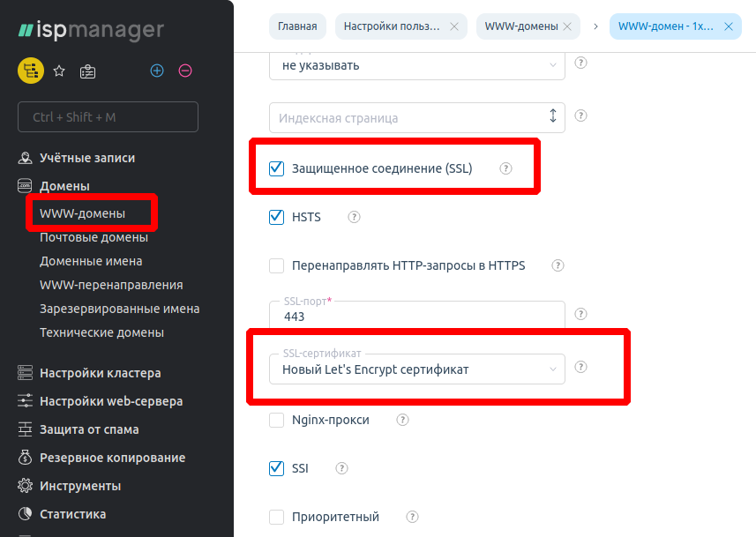Open Почтовые домены in sidebar
The image size is (756, 537).
[94, 237]
